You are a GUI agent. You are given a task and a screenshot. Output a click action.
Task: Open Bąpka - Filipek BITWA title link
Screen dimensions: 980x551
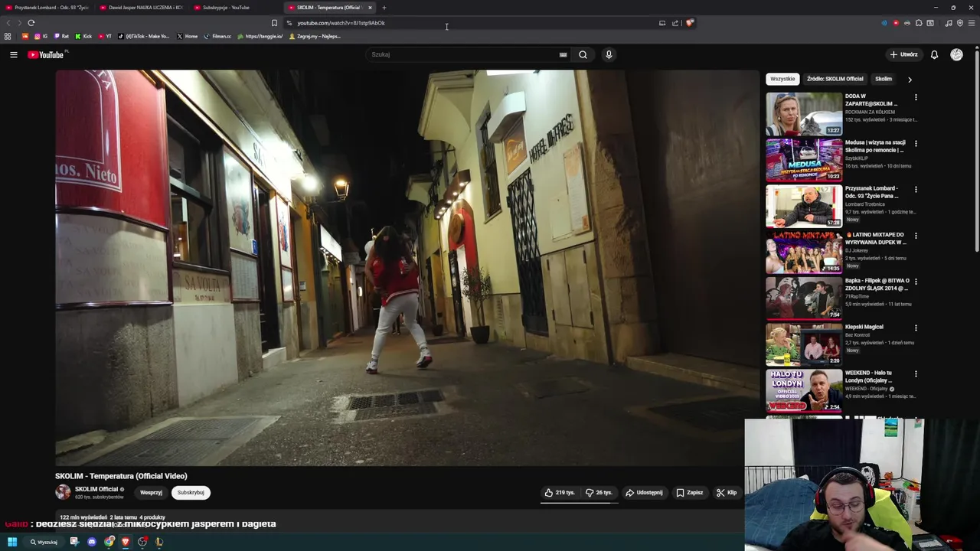click(877, 284)
